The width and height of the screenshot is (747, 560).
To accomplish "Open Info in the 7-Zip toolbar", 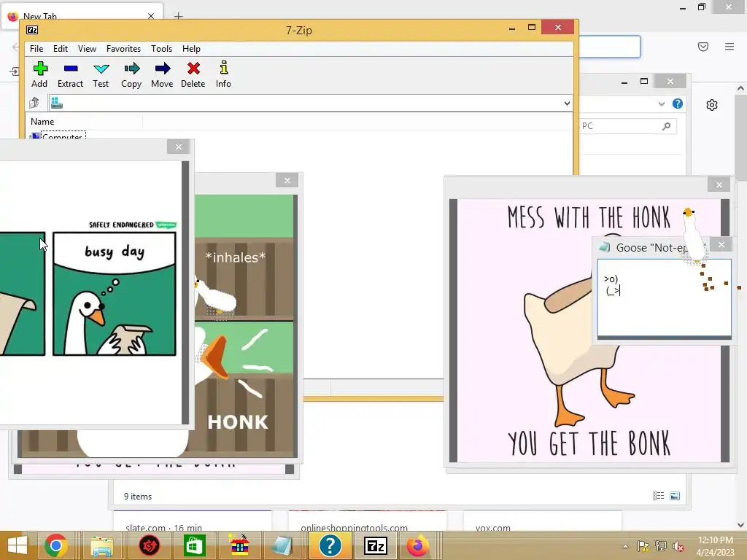I will click(x=223, y=74).
